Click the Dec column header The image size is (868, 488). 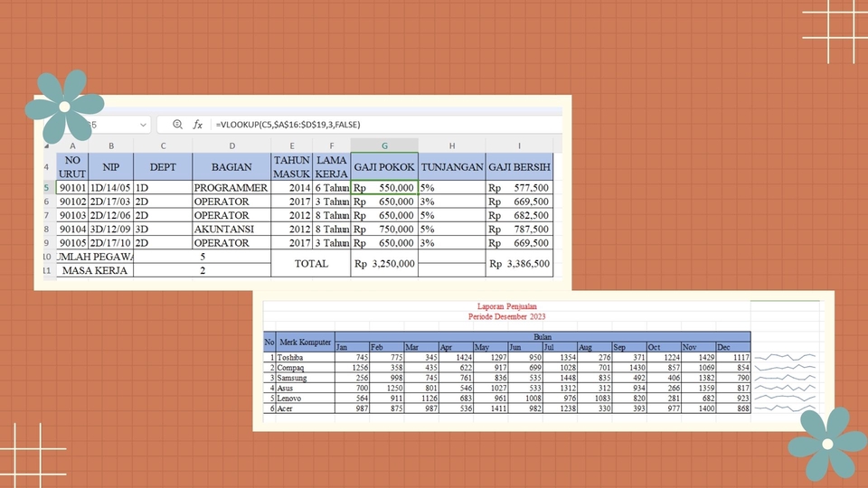click(733, 347)
